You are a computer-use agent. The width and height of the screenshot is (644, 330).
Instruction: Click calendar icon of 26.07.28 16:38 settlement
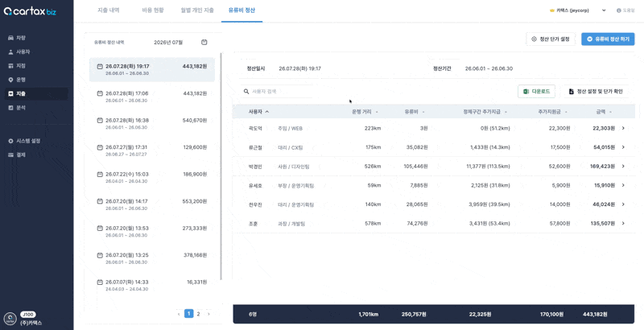(99, 120)
